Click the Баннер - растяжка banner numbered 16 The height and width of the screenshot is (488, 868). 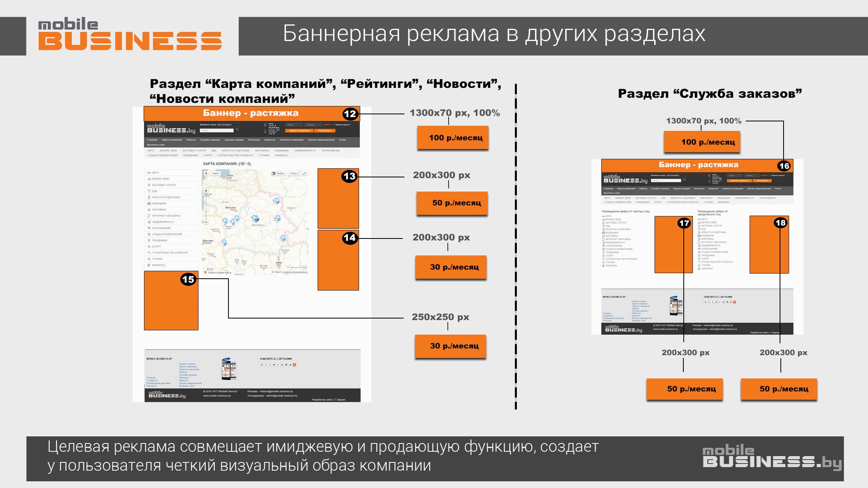coord(698,165)
